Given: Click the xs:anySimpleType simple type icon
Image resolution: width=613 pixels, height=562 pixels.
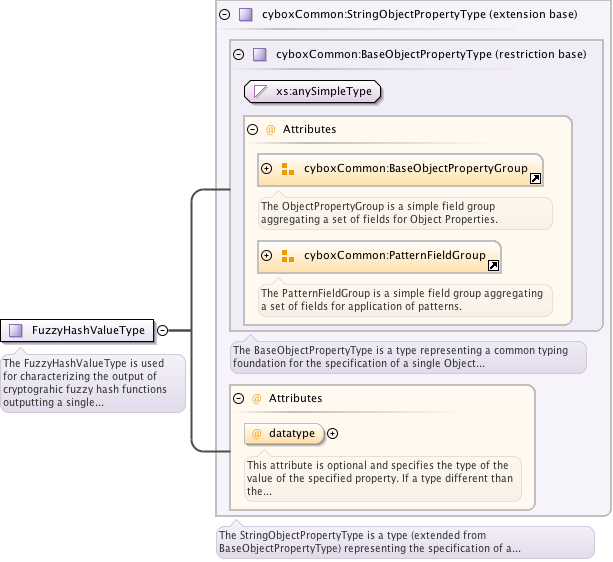Looking at the screenshot, I should pyautogui.click(x=260, y=92).
